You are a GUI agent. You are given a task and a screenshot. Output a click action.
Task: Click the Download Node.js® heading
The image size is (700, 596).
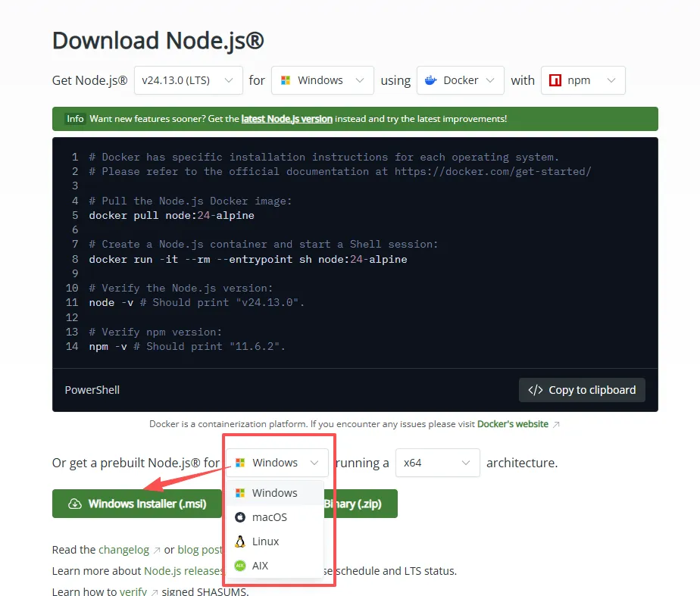[x=158, y=41]
